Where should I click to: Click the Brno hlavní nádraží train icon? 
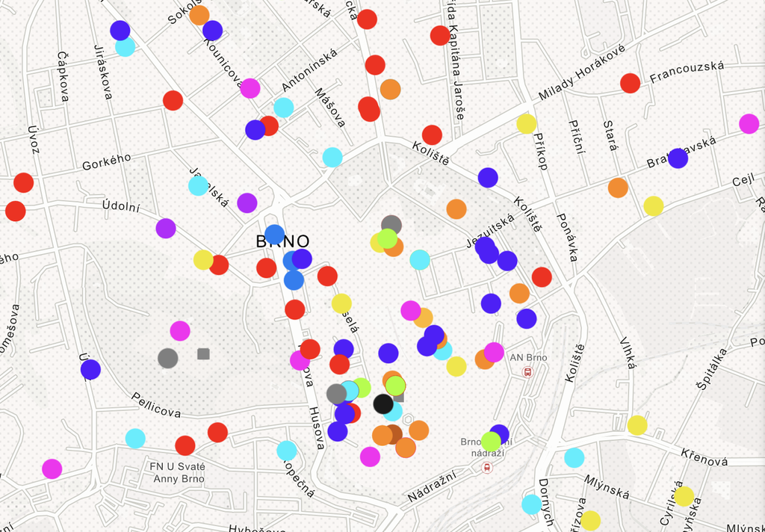(487, 468)
